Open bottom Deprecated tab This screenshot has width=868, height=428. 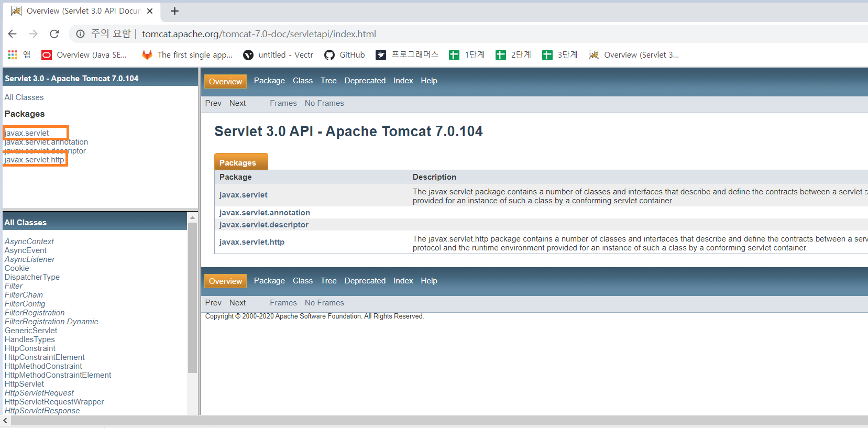[x=365, y=281]
